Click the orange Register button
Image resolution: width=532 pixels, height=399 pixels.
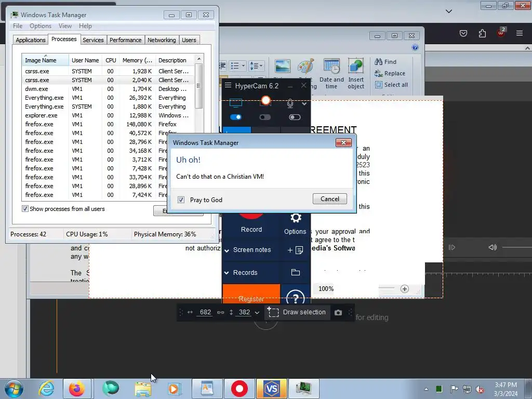coord(251,294)
